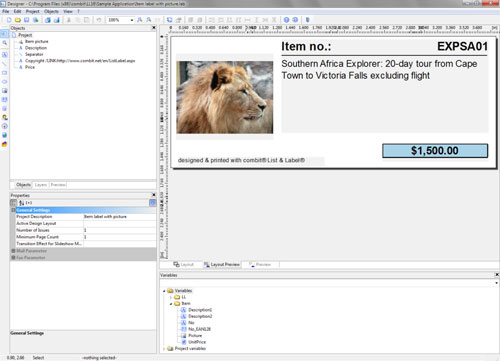Choose the Picture insert tool
Viewport: 500px width, 361px height.
click(5, 91)
